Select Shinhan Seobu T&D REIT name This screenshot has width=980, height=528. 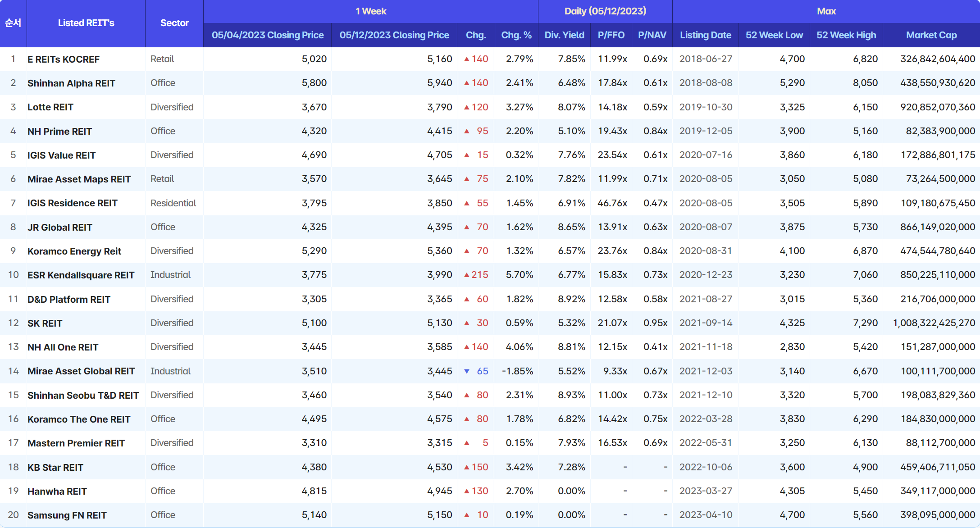(83, 396)
